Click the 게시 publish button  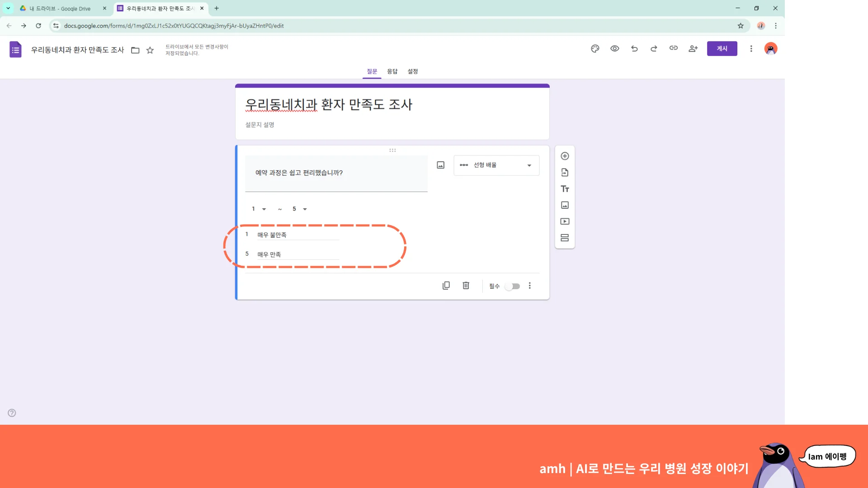click(x=722, y=48)
